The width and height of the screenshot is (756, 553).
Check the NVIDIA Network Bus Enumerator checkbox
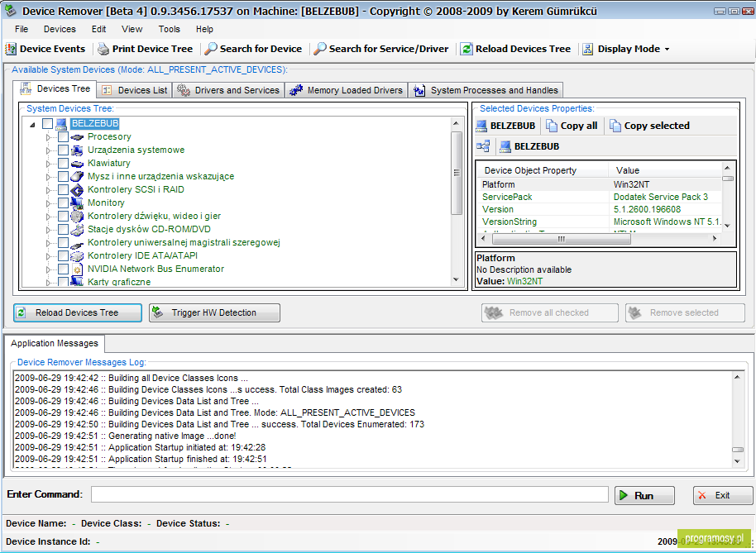pyautogui.click(x=63, y=269)
